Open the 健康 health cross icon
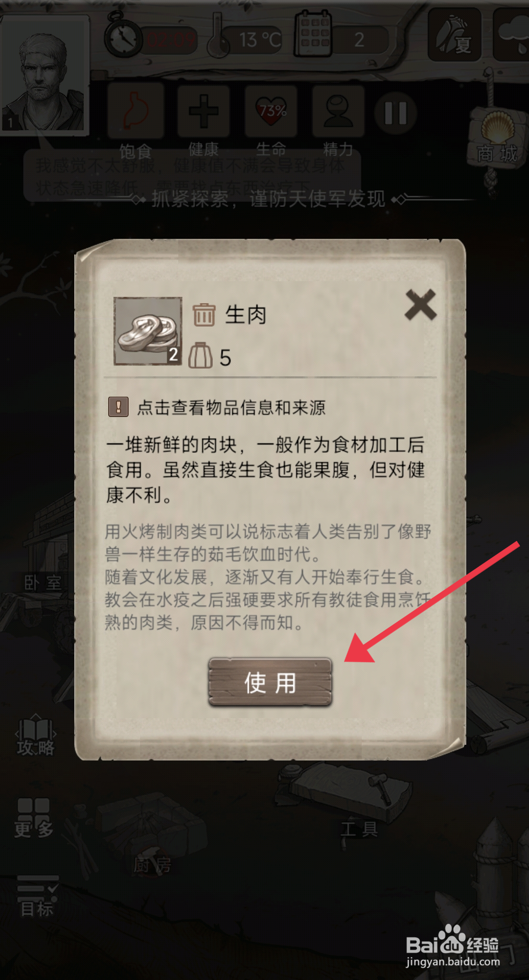This screenshot has width=529, height=980. point(203,112)
